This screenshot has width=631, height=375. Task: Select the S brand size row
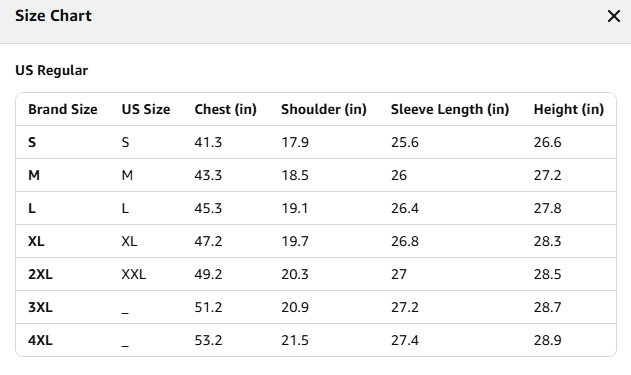(x=316, y=142)
